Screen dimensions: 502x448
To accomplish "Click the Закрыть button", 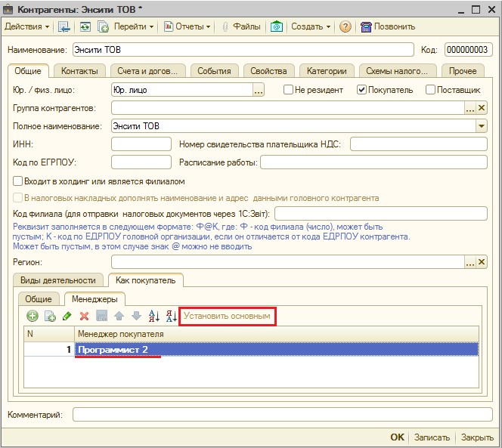I will (477, 437).
